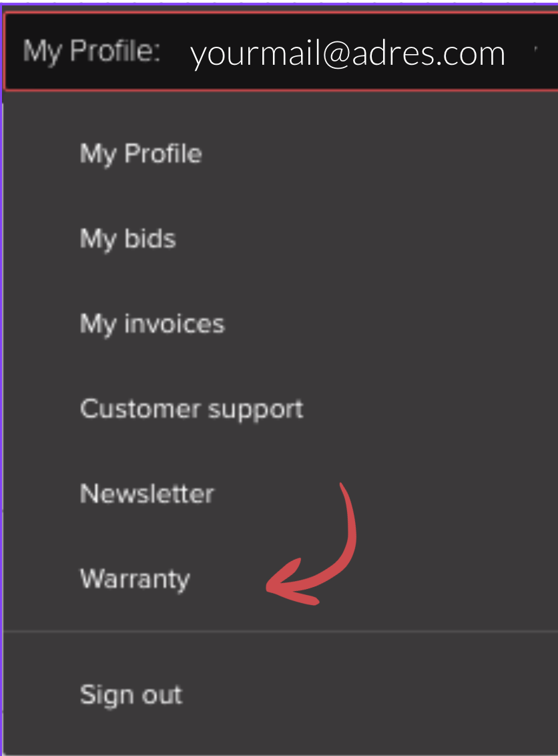Viewport: 558px width, 756px height.
Task: Open My invoices
Action: [x=152, y=323]
